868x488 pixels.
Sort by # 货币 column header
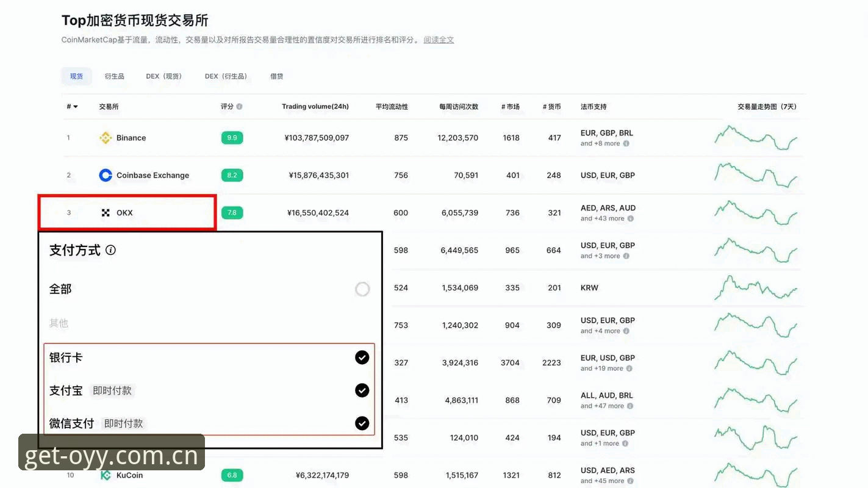[x=552, y=107]
